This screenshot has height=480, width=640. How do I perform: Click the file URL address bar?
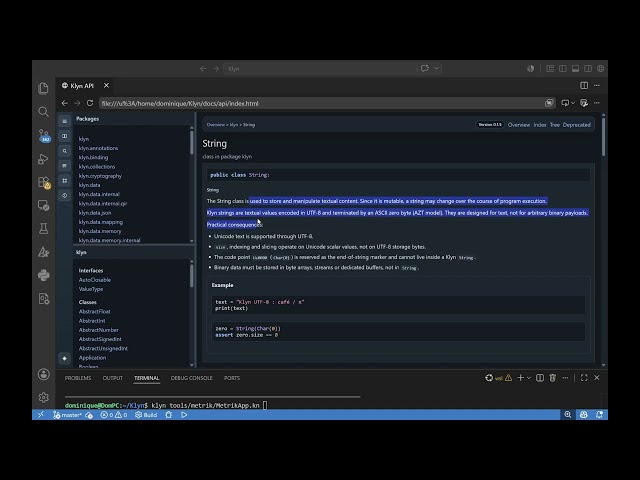(320, 103)
